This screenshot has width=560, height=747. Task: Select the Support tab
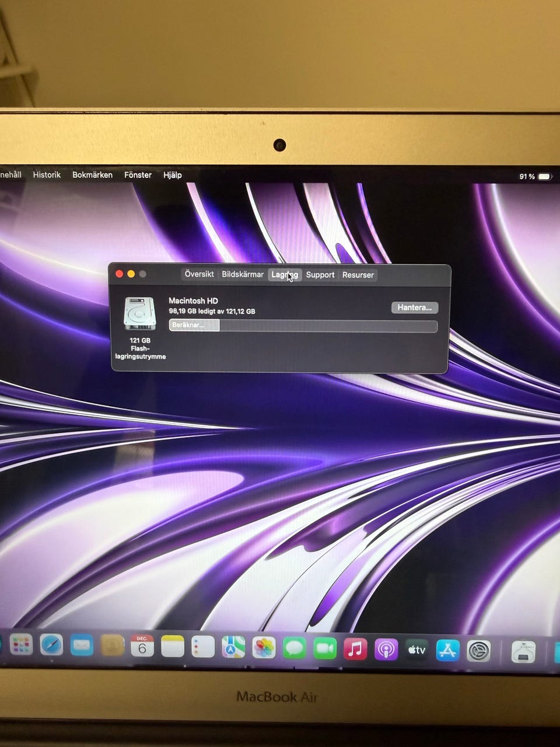[x=320, y=275]
